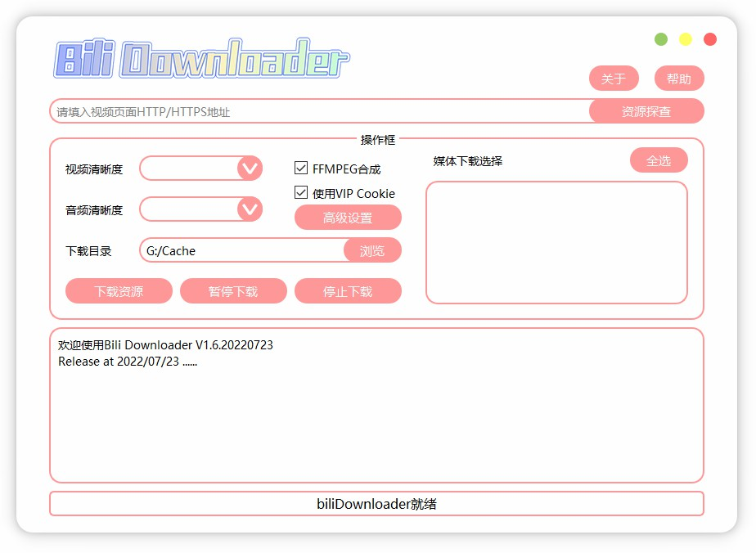Click the red circle close button
Image resolution: width=756 pixels, height=553 pixels.
coord(709,39)
